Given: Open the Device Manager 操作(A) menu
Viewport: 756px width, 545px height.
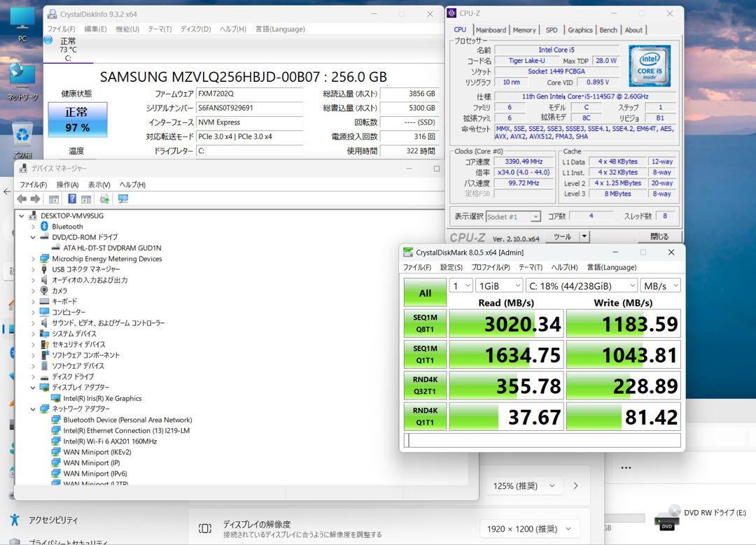Looking at the screenshot, I should pos(67,185).
